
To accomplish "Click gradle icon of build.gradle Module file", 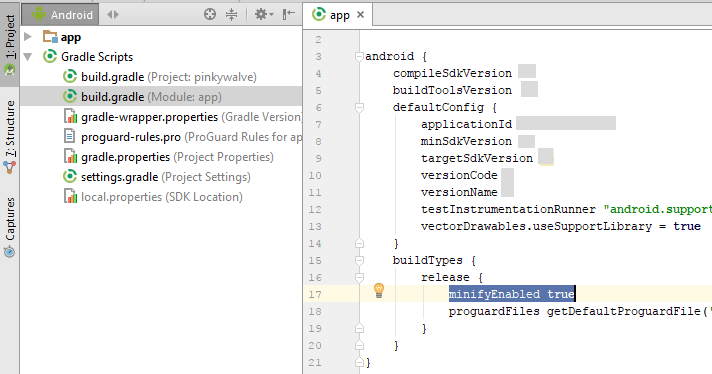I will (x=69, y=96).
